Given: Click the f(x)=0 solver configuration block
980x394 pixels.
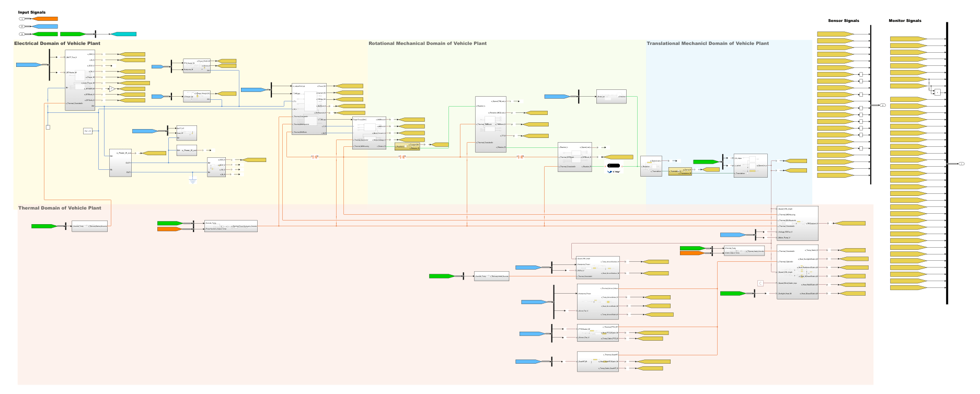Looking at the screenshot, I should [x=88, y=131].
